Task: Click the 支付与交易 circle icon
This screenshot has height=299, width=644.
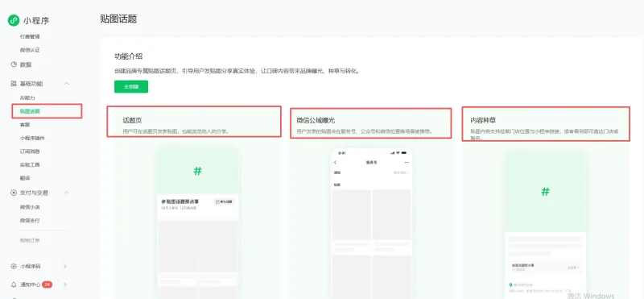Action: click(14, 193)
